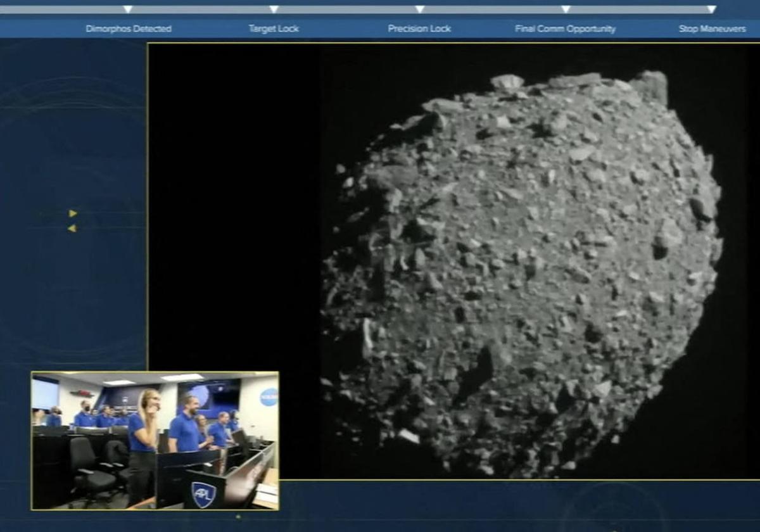Click the right-pointing yellow arrow
The image size is (760, 532).
pyautogui.click(x=73, y=213)
